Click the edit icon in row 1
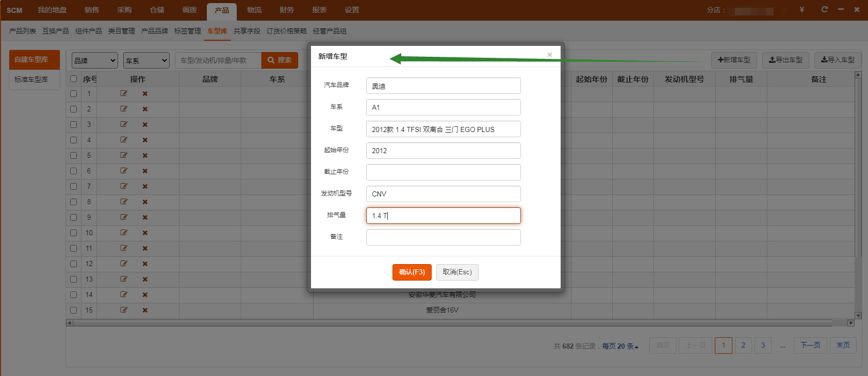 (124, 93)
